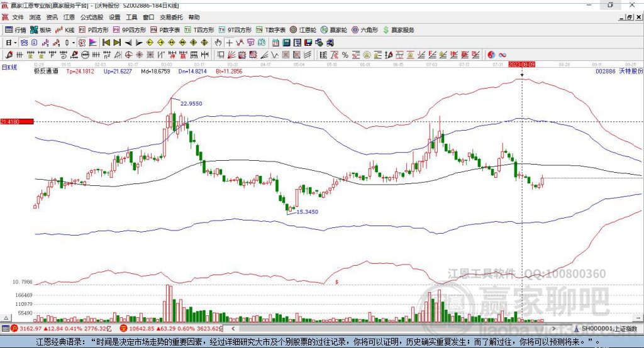Open the 文件 menu
The height and width of the screenshot is (348, 644).
[18, 17]
